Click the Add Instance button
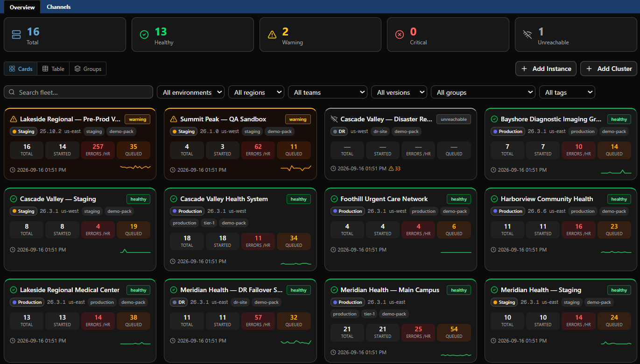 point(546,69)
